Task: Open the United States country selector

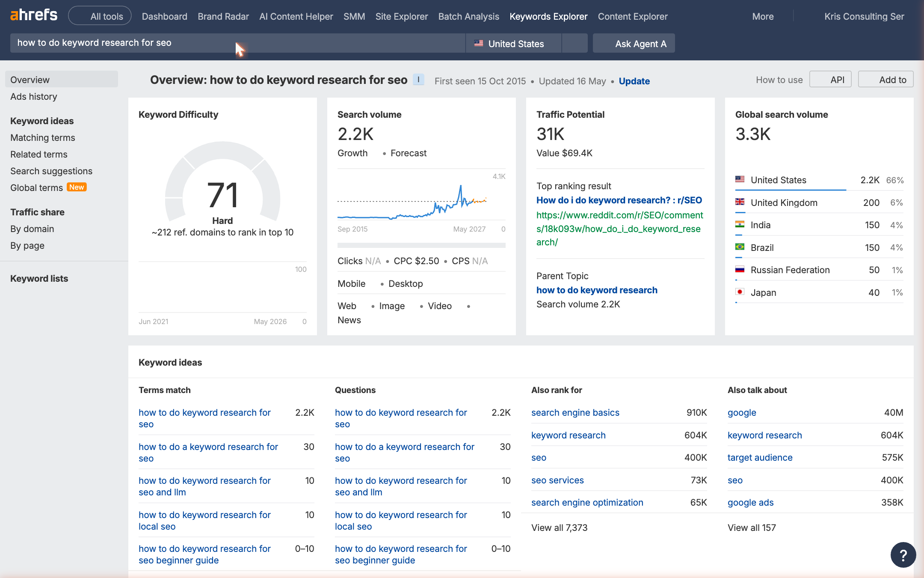Action: [513, 43]
